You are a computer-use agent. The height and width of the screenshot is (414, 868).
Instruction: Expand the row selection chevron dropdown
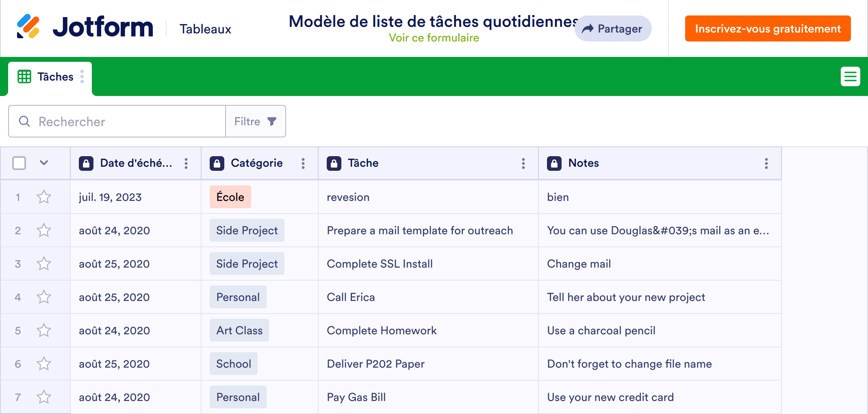pos(44,163)
